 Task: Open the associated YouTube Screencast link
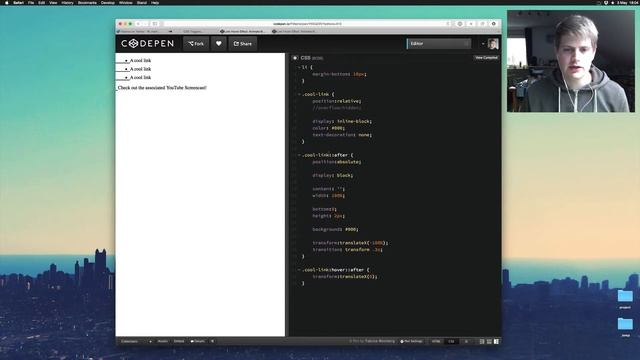pyautogui.click(x=162, y=87)
